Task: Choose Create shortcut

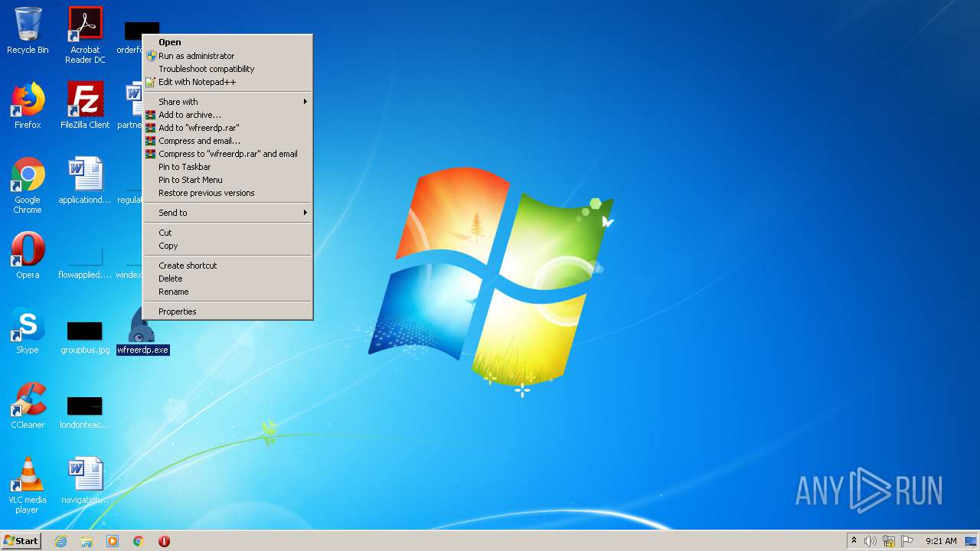Action: coord(227,266)
